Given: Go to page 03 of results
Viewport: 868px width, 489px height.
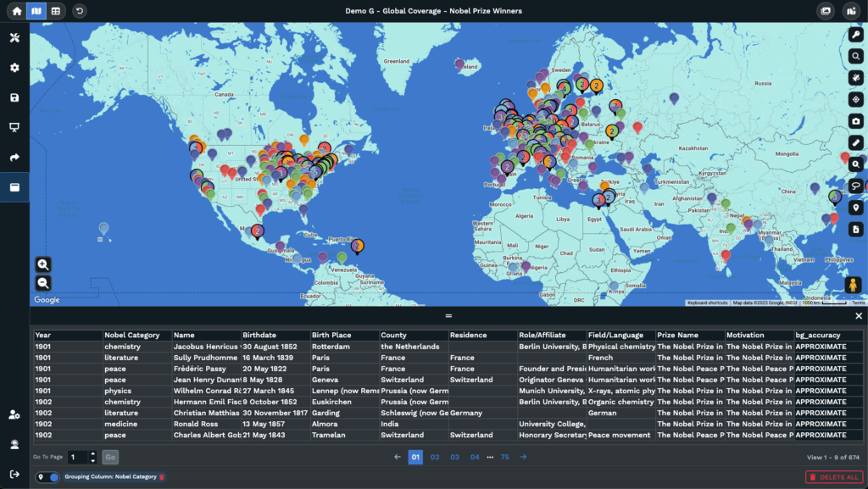Looking at the screenshot, I should 454,457.
